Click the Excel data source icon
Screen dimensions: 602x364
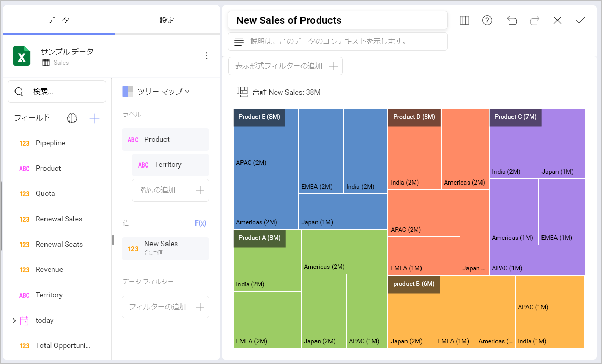22,56
